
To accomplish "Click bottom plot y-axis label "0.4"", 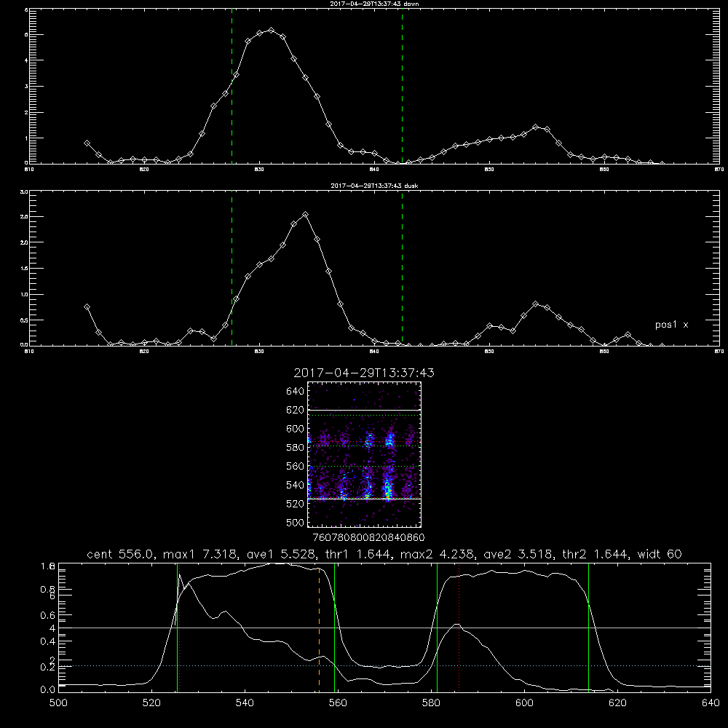I will pos(47,641).
